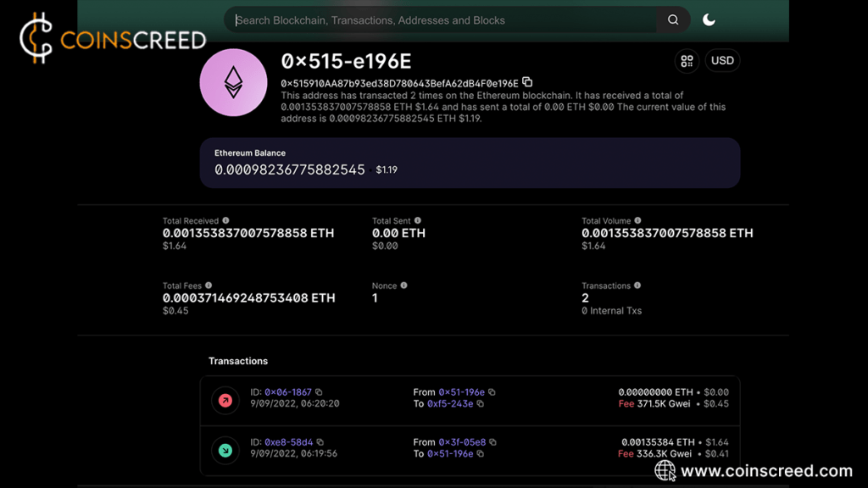
Task: Copy the full wallet address using copy icon
Action: [527, 81]
